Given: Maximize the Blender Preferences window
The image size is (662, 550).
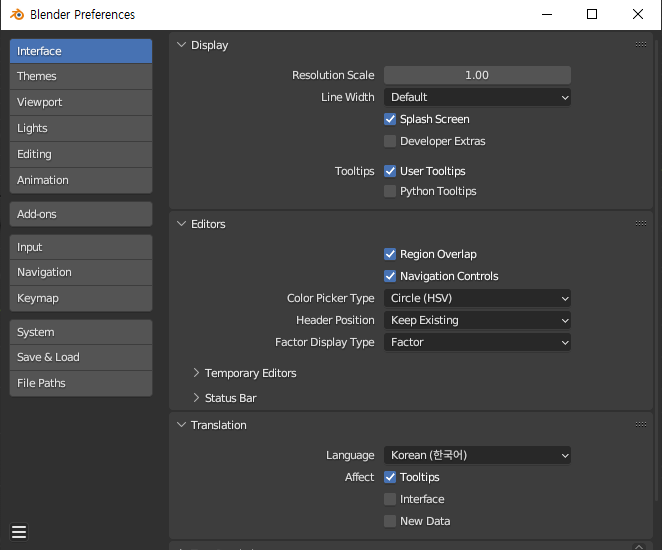Looking at the screenshot, I should click(x=592, y=15).
